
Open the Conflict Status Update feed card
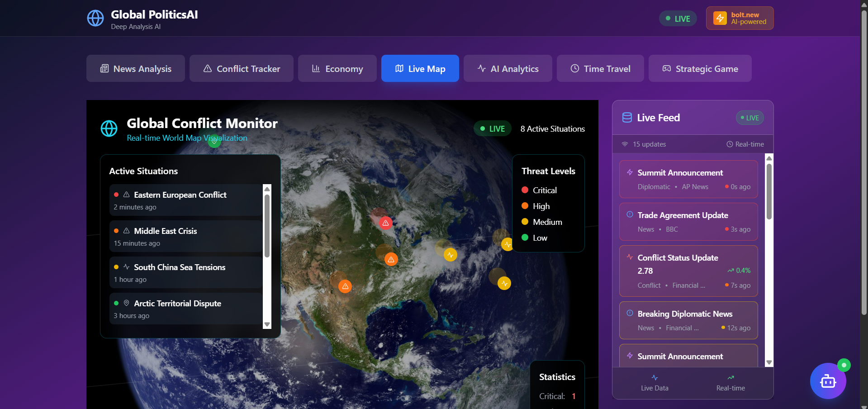pyautogui.click(x=688, y=271)
